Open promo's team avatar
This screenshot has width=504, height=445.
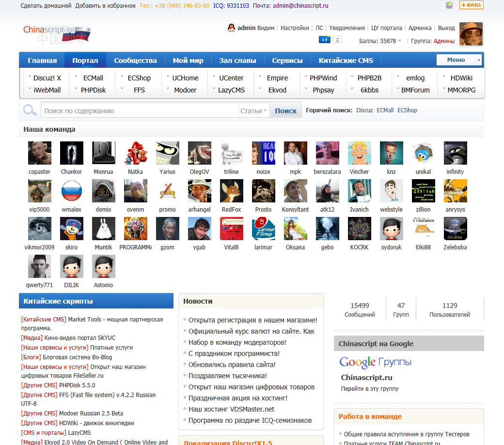[168, 191]
